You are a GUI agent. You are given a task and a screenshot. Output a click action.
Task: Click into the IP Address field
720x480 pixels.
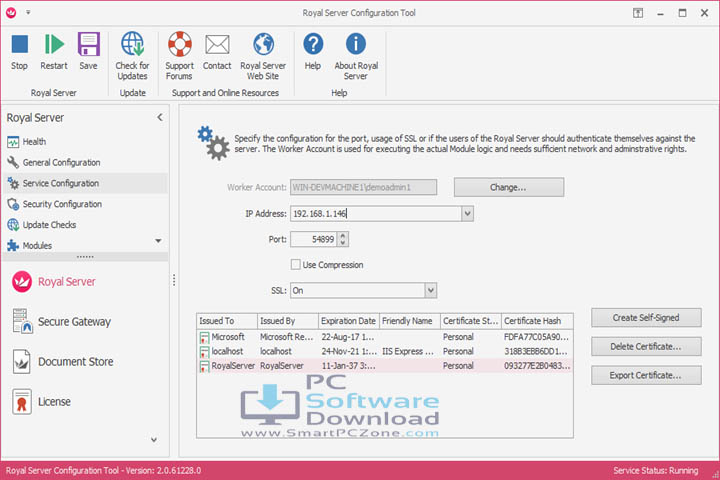(376, 214)
